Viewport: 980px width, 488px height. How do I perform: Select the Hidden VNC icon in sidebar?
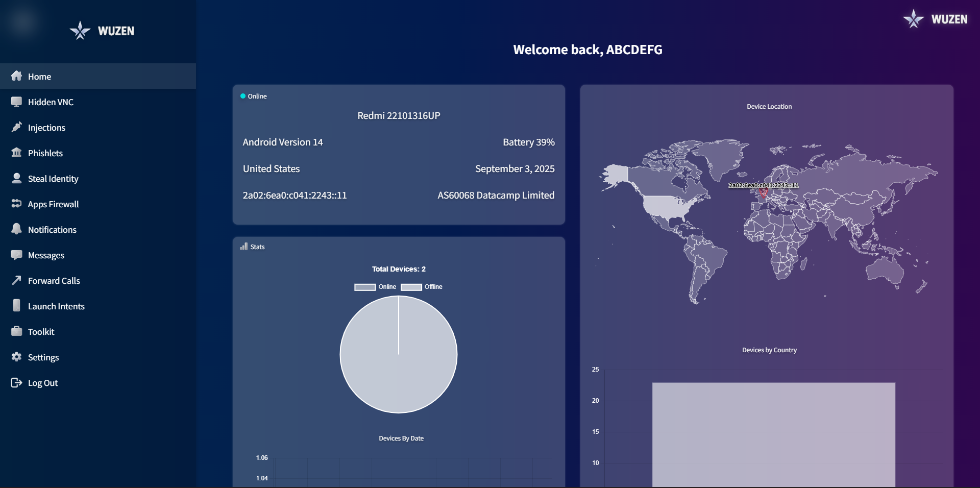pos(17,102)
